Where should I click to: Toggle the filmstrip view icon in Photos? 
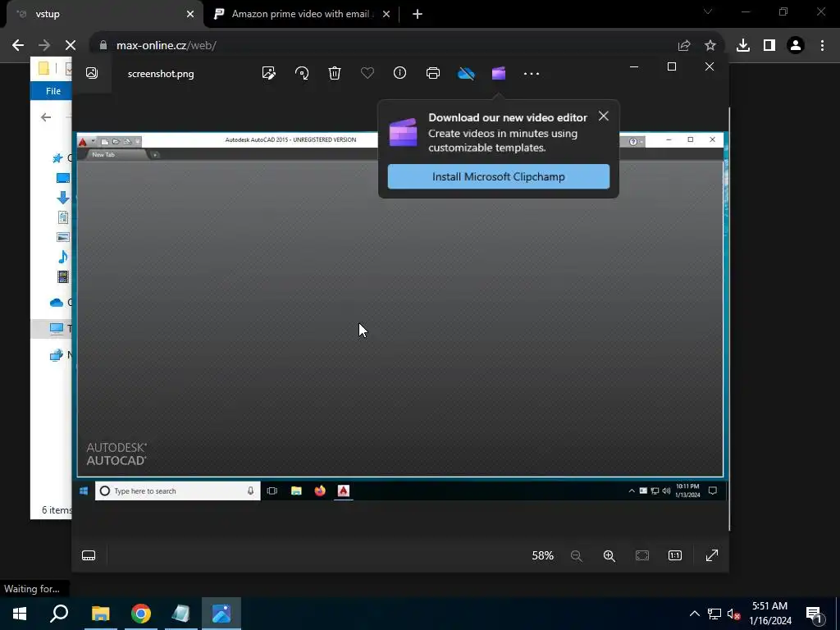[x=89, y=555]
